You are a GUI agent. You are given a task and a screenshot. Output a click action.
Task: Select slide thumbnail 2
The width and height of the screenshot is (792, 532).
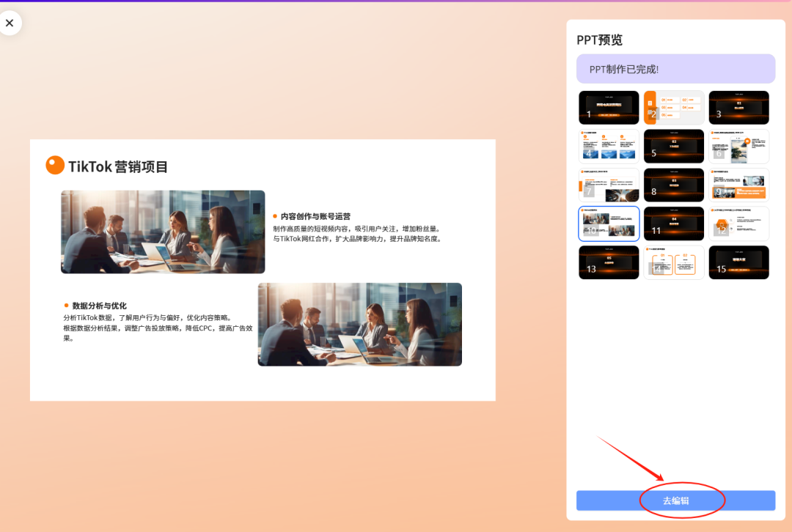(674, 108)
